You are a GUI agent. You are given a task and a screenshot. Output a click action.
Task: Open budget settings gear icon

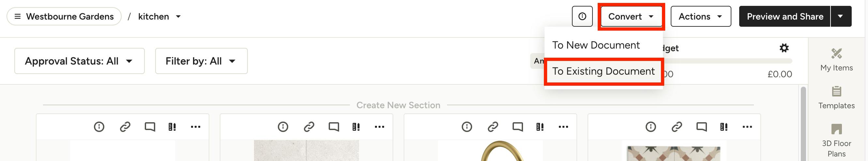pos(784,48)
